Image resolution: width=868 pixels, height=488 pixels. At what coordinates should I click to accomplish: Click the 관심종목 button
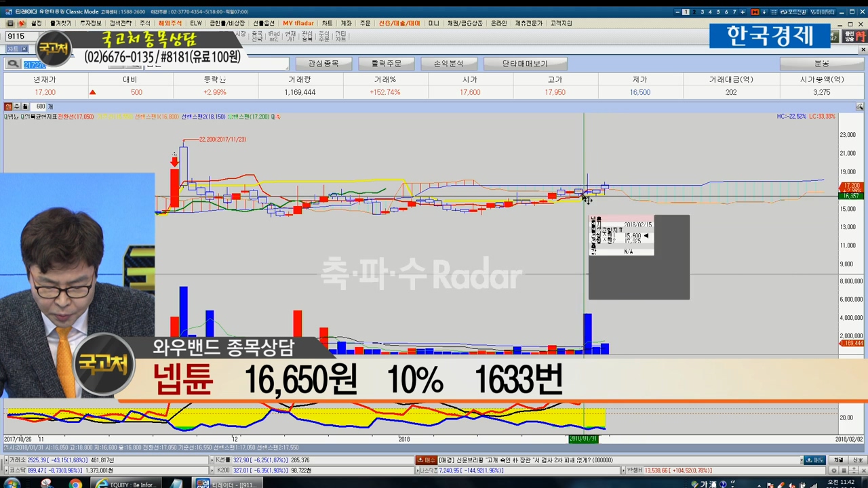[323, 64]
